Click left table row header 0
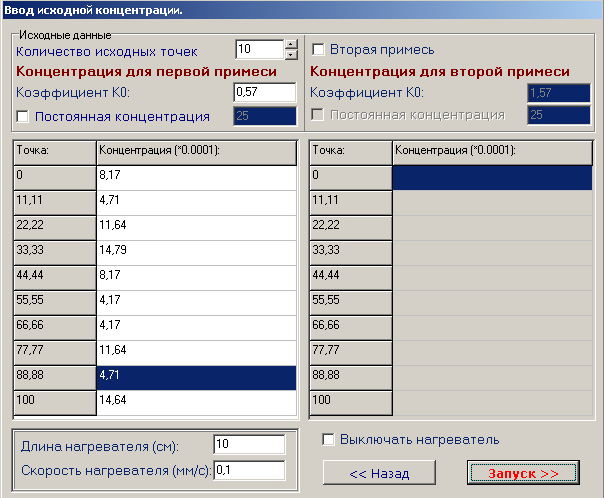Viewport: 604px width, 498px height. (55, 178)
